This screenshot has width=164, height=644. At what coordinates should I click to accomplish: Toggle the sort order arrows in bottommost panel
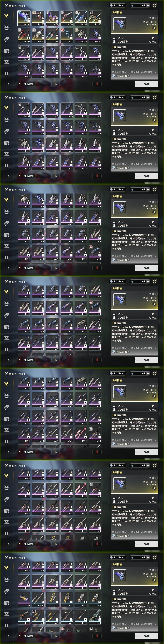coord(56,636)
